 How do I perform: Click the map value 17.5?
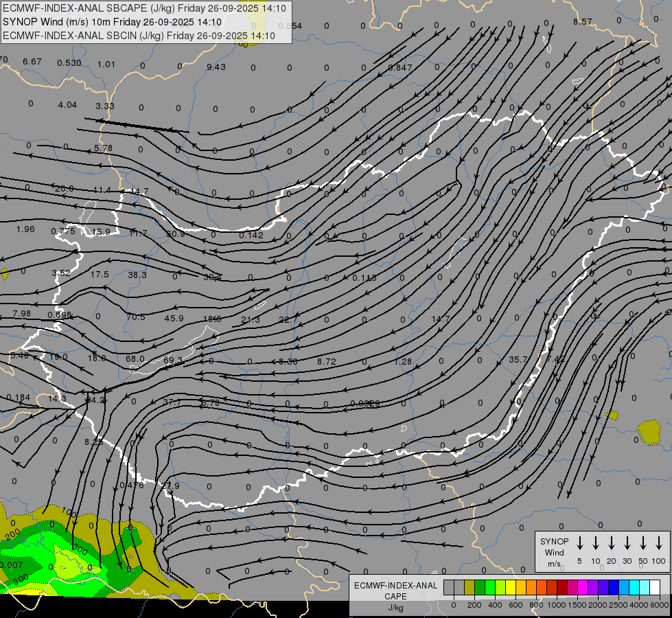click(x=100, y=274)
